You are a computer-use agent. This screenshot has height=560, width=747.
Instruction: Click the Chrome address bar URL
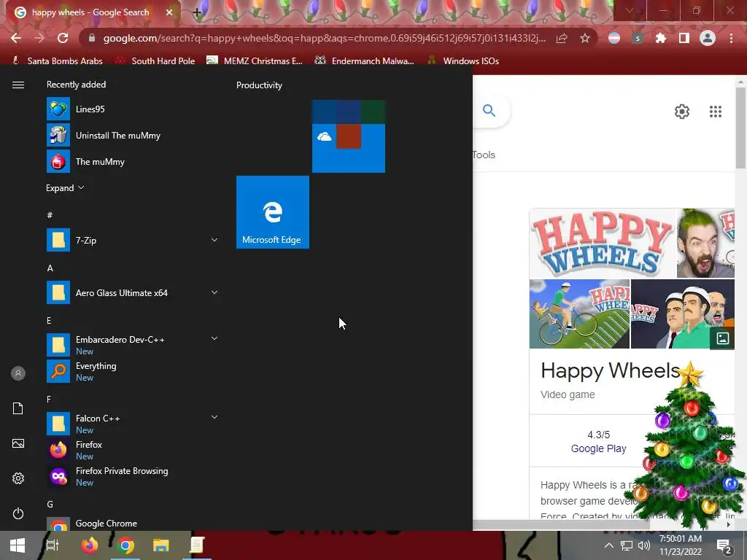pyautogui.click(x=324, y=38)
